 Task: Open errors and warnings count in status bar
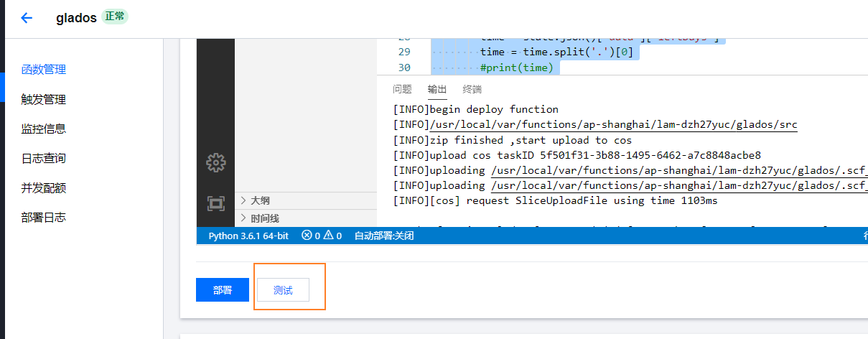322,236
